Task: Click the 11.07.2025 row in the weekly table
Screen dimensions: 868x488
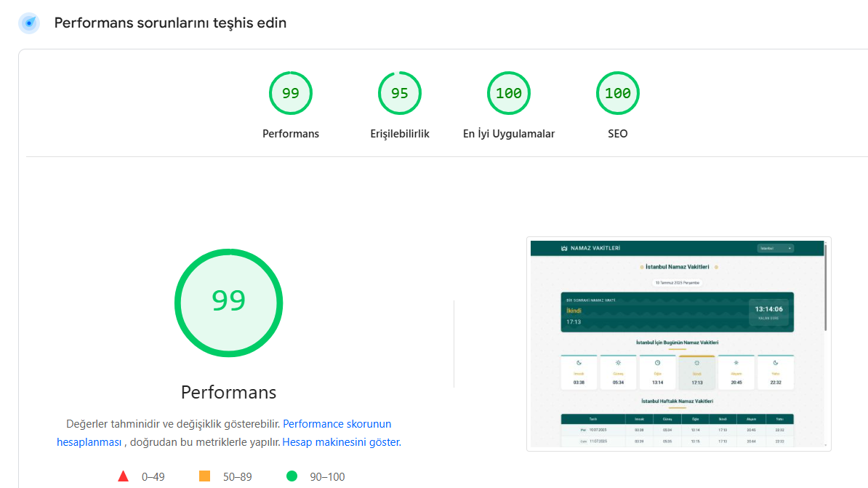Action: pos(677,441)
